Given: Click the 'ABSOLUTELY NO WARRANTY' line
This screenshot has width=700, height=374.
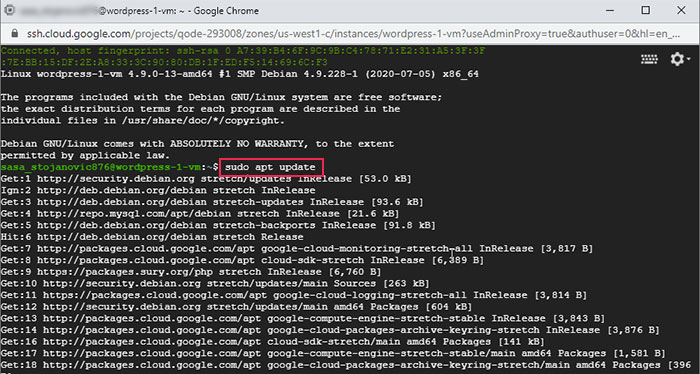Looking at the screenshot, I should (x=197, y=144).
